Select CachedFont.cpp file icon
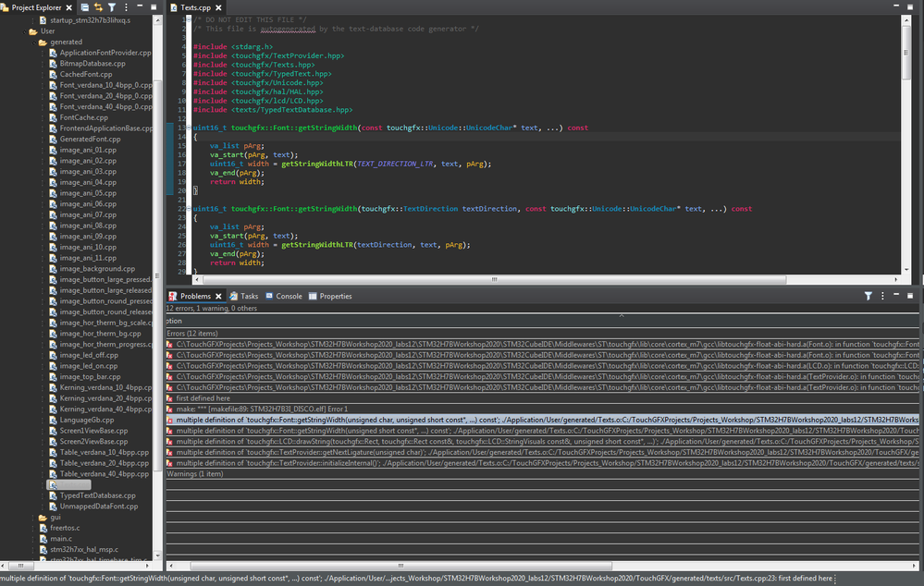This screenshot has width=924, height=586. coord(53,74)
